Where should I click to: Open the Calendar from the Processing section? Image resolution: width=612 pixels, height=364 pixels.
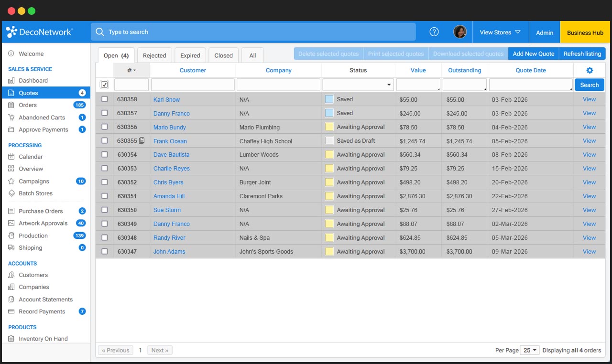[30, 157]
